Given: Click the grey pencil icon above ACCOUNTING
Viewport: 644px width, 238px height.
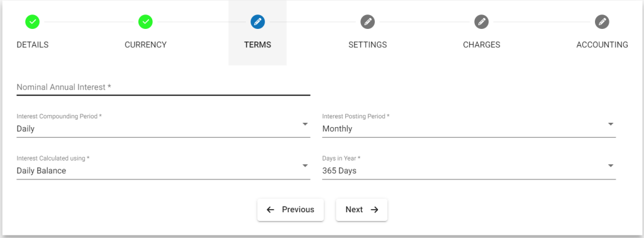Looking at the screenshot, I should (x=602, y=22).
